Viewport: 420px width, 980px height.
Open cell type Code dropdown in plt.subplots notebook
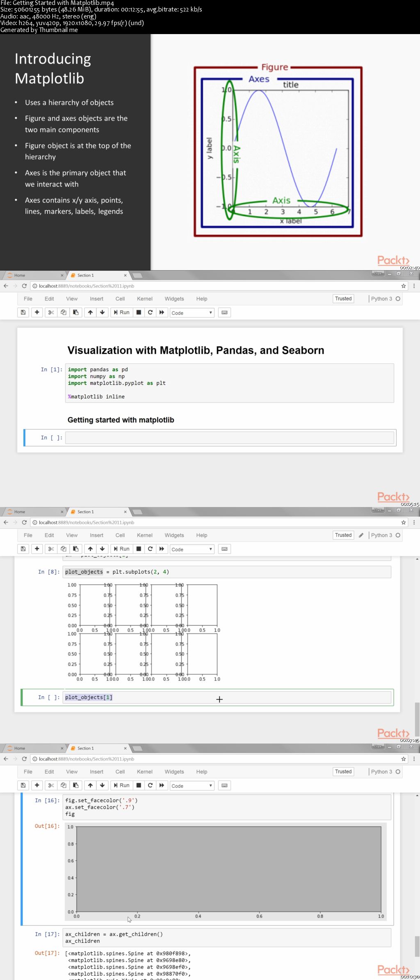[192, 549]
